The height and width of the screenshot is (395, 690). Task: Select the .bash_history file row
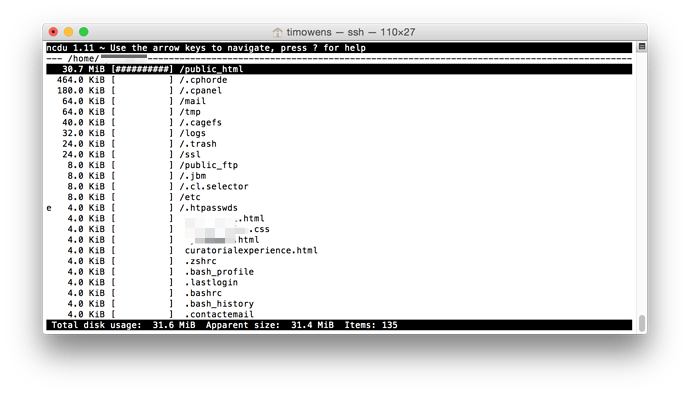click(339, 304)
